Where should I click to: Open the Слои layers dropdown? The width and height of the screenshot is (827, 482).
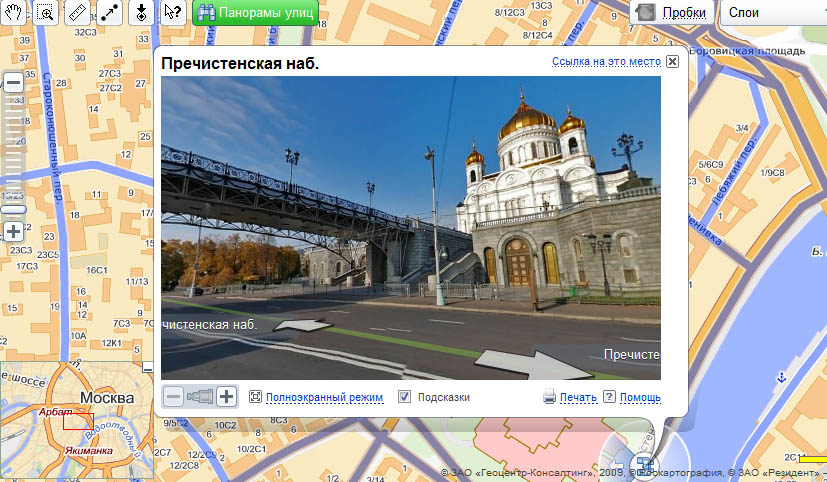pos(773,12)
